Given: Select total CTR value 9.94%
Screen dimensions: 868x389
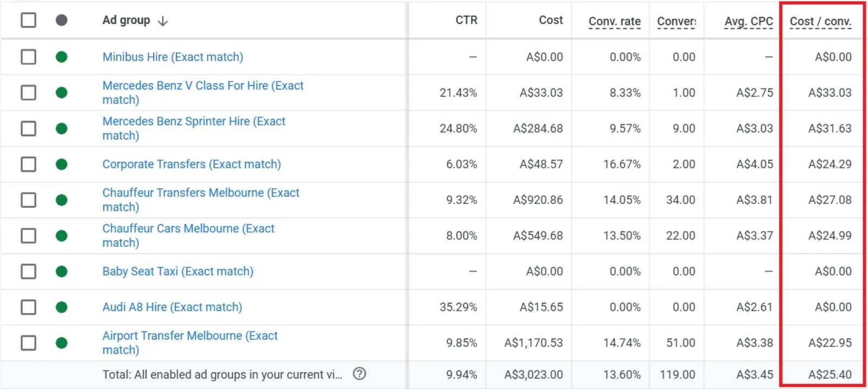Looking at the screenshot, I should 462,374.
